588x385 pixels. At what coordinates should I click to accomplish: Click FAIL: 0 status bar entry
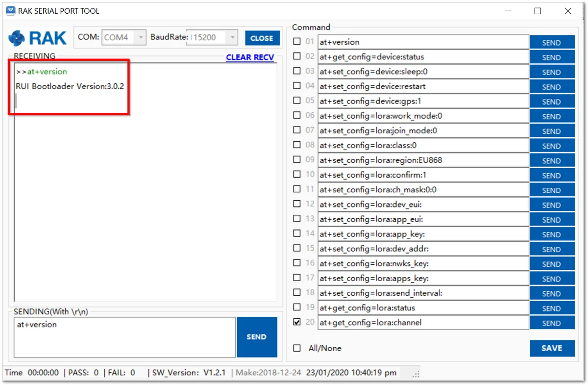[x=122, y=373]
